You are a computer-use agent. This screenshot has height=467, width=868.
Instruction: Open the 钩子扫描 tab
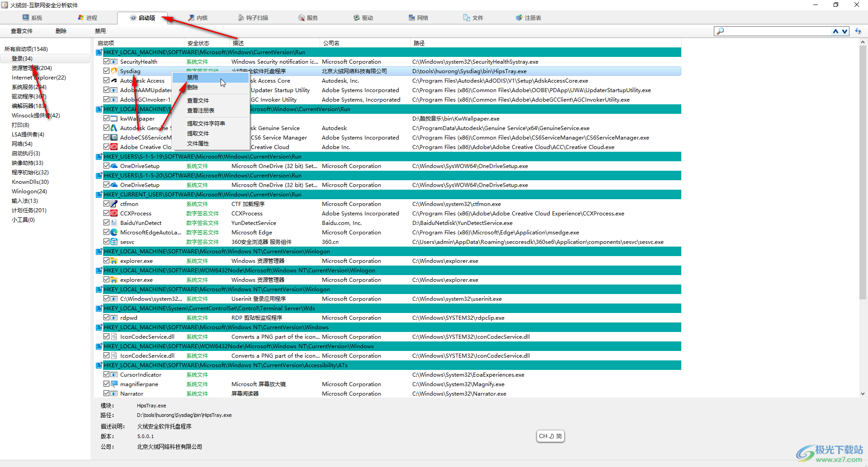tap(253, 18)
